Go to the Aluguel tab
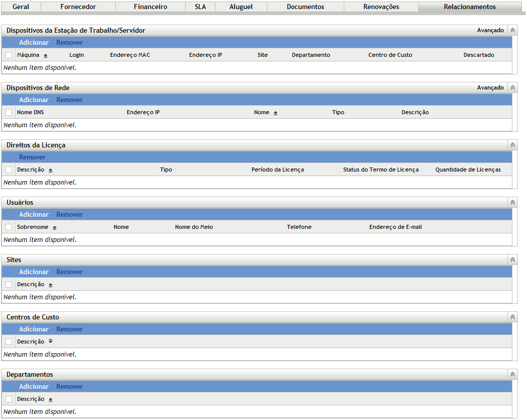 pos(241,7)
